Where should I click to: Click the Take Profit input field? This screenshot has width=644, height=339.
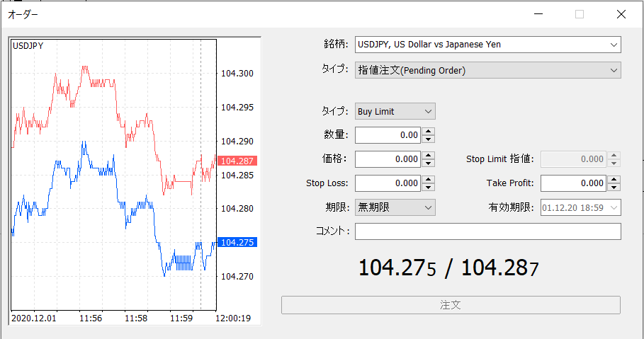coord(573,183)
